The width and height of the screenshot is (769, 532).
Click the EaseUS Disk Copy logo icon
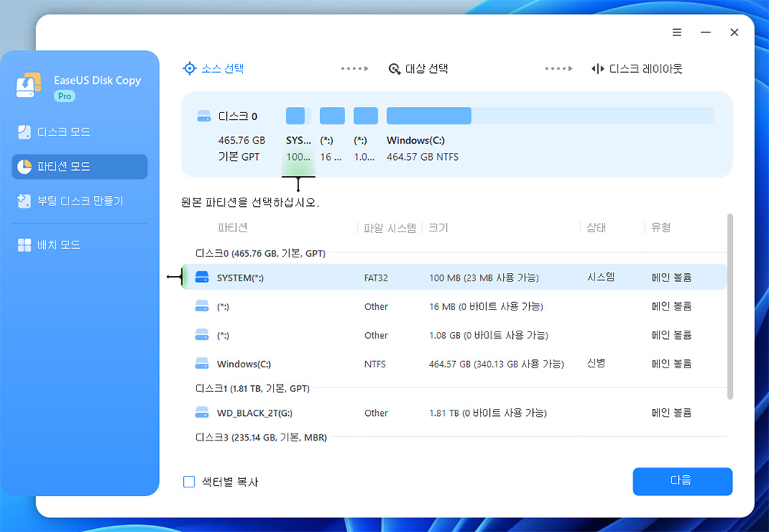28,85
